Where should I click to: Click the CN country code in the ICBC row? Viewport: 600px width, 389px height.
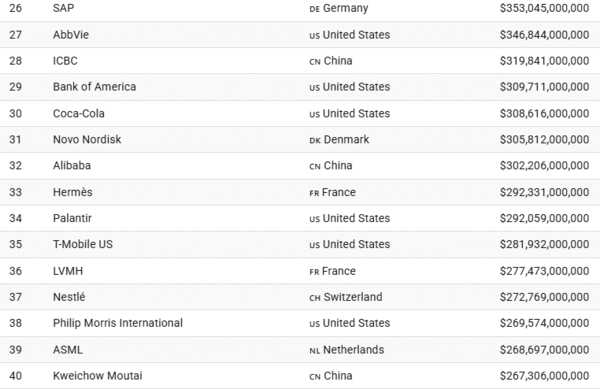click(x=315, y=62)
